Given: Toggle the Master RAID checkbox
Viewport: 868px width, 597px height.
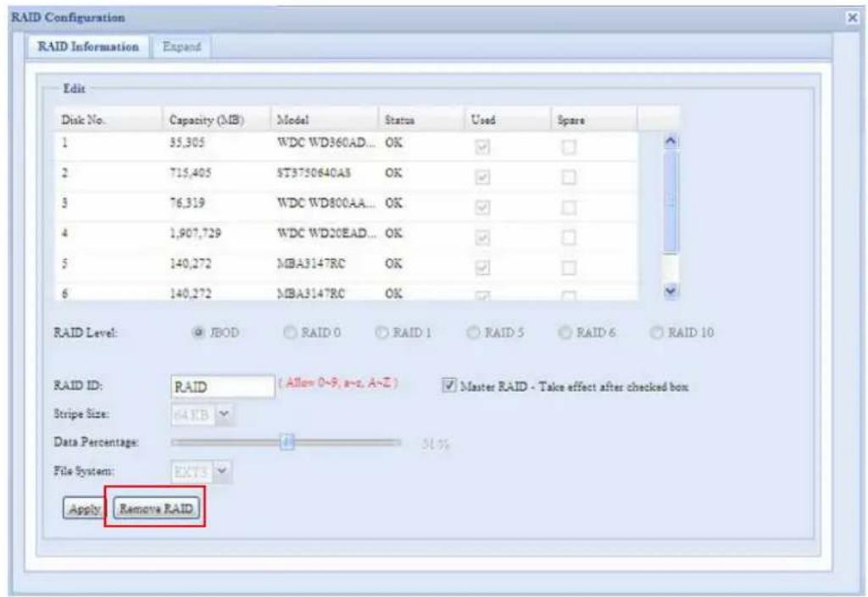Looking at the screenshot, I should pyautogui.click(x=449, y=386).
